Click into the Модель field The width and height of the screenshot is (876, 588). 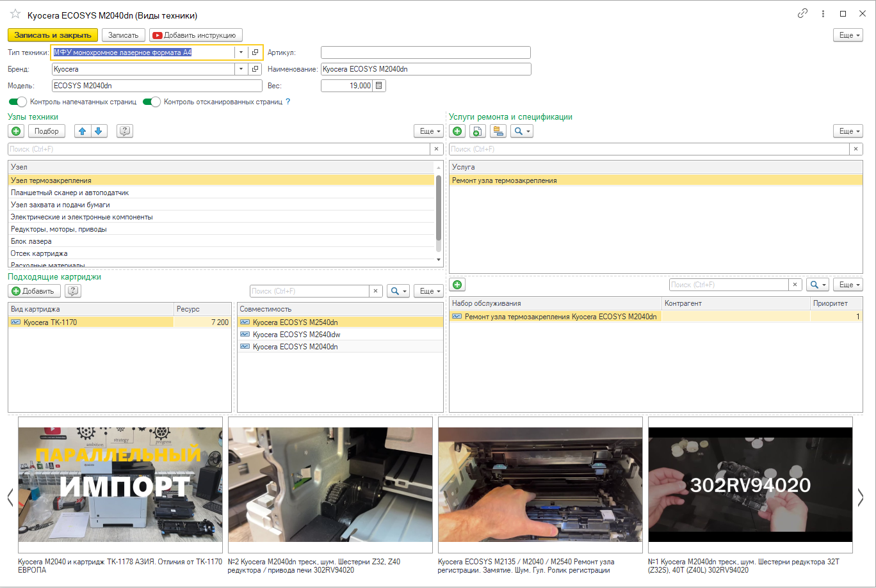tap(157, 86)
